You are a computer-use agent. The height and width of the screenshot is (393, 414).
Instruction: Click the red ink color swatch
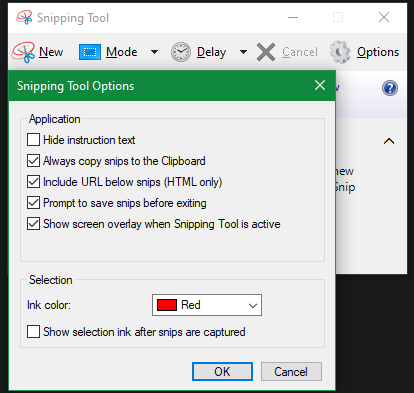coord(167,305)
